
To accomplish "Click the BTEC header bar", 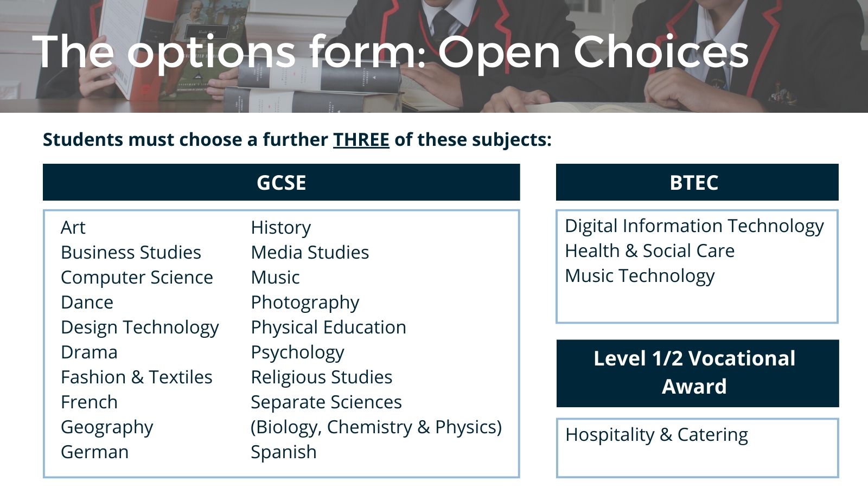I will pos(697,182).
